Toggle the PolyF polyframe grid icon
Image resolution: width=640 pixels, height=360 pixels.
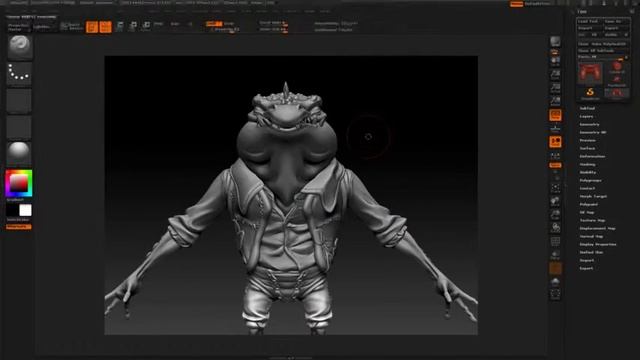[555, 242]
